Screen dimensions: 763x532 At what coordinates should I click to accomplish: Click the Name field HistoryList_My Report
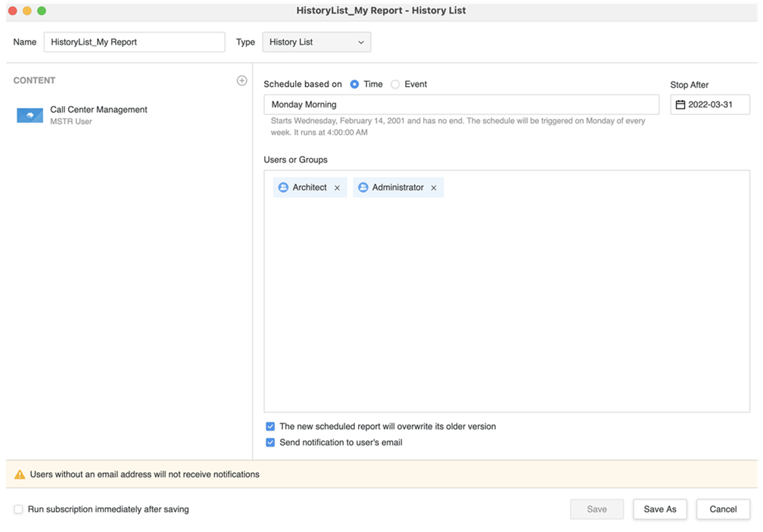click(x=134, y=42)
